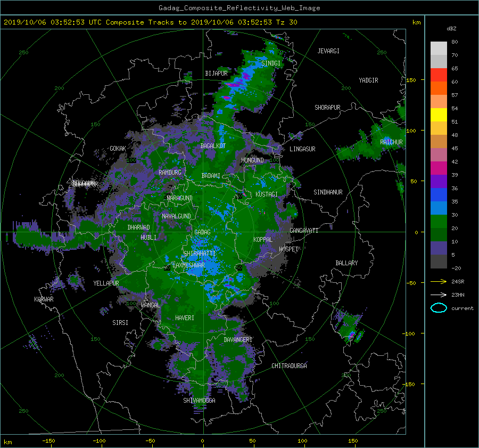This screenshot has height=448, width=479.
Task: Click the KARWAR city label
Action: point(44,299)
